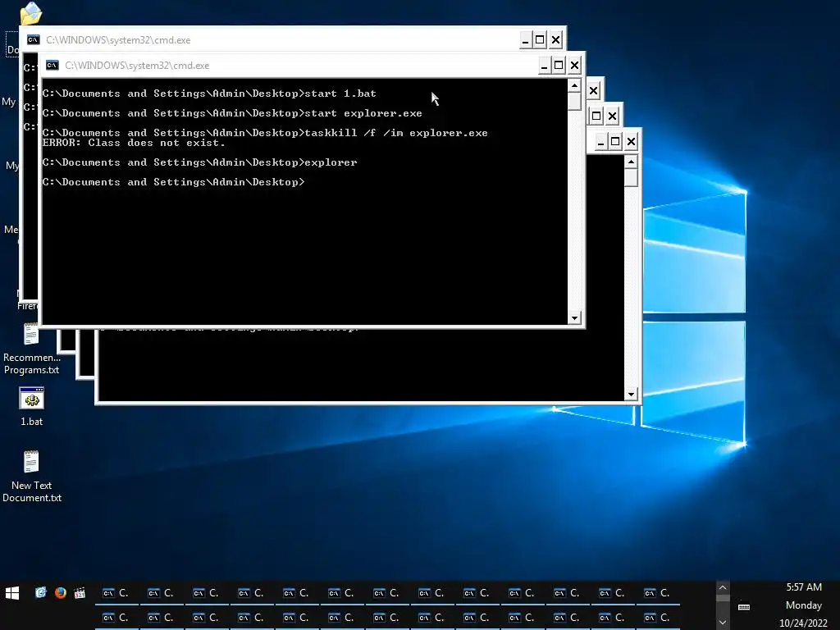Screen dimensions: 840x630
Task: Click the 'start explorer.exe' command line
Action: coord(232,113)
